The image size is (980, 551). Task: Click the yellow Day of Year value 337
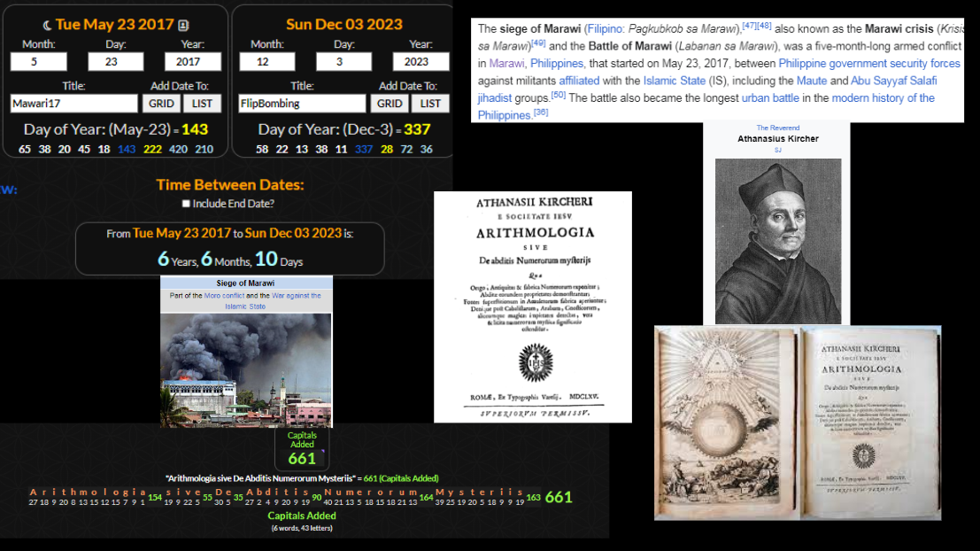pyautogui.click(x=417, y=129)
